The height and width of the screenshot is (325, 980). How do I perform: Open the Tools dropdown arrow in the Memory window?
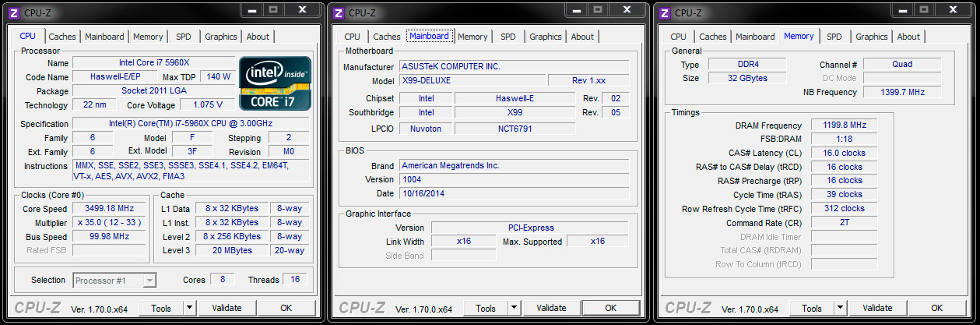841,308
